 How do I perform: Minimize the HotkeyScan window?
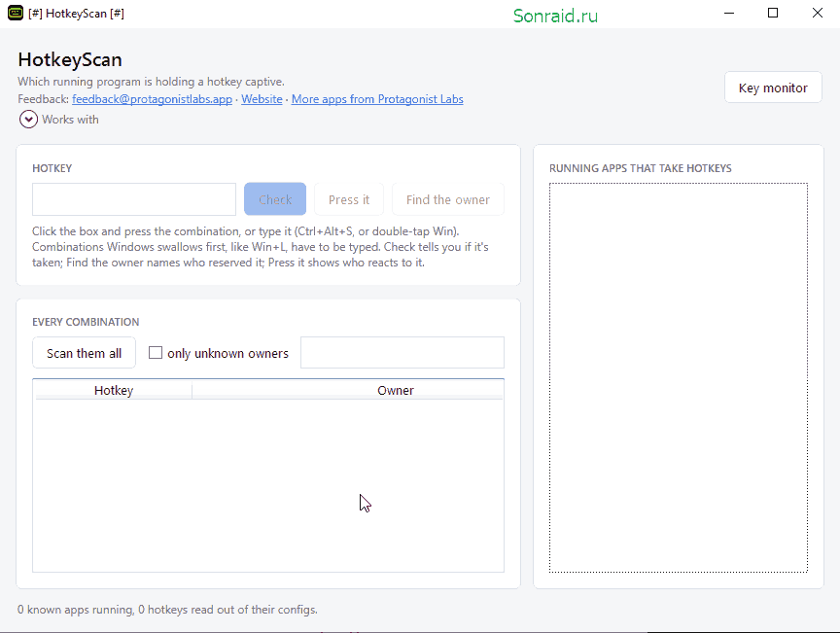pyautogui.click(x=729, y=13)
